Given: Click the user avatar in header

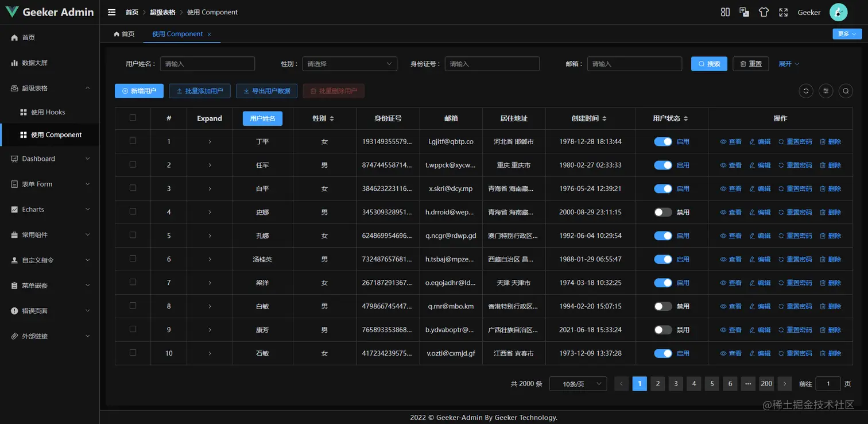Looking at the screenshot, I should coord(838,12).
